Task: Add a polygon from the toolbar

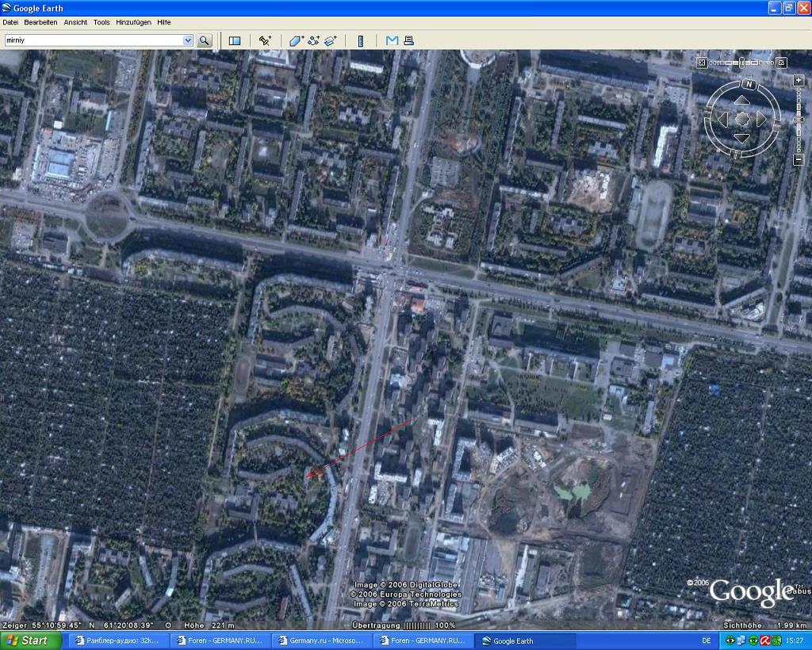Action: click(296, 40)
